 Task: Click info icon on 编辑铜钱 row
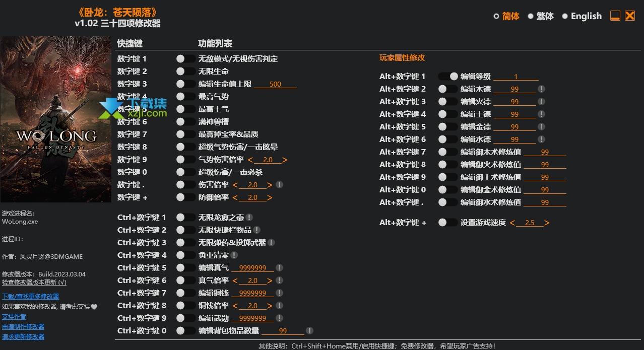point(279,293)
